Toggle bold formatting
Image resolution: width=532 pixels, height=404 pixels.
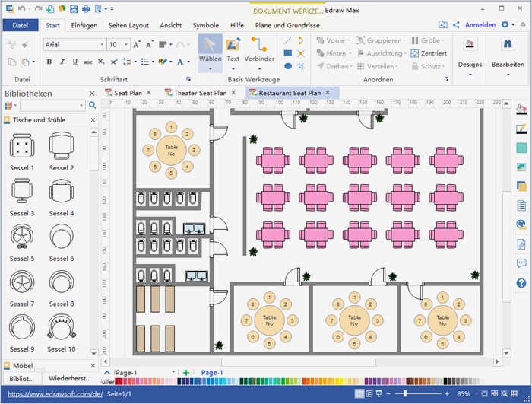click(x=49, y=62)
